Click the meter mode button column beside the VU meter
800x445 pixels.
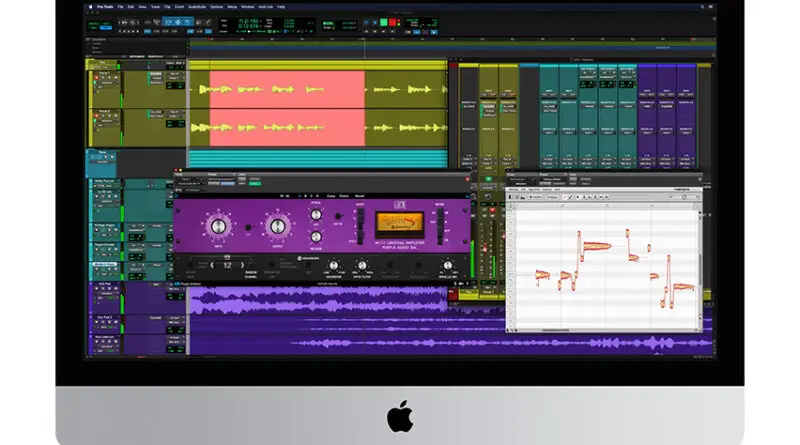click(440, 227)
